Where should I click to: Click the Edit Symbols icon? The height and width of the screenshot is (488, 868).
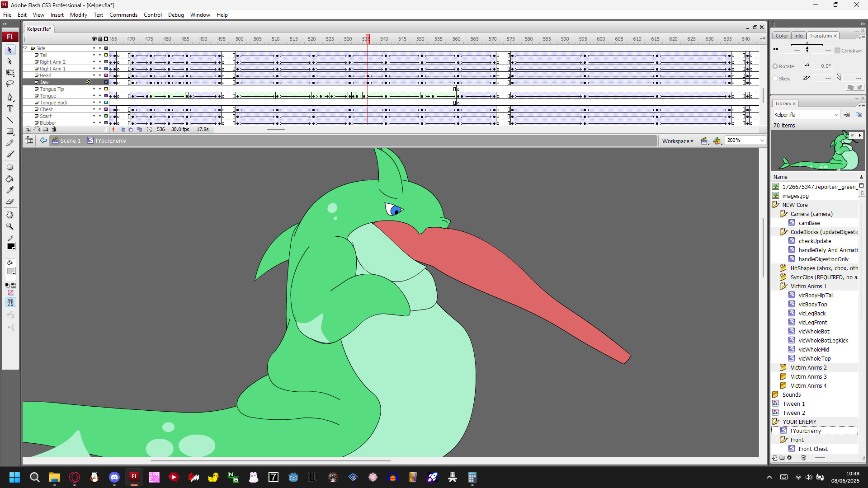[717, 141]
